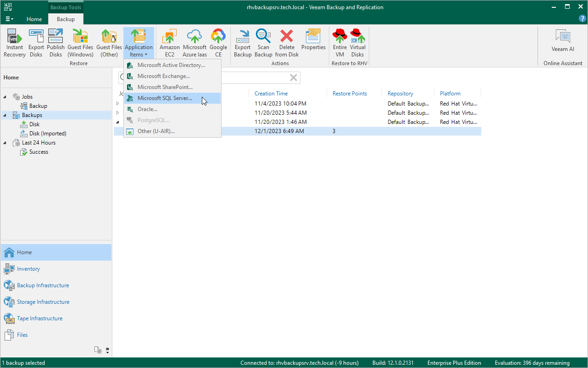Expand navigation pane overflow chevron
Image resolution: width=588 pixels, height=368 pixels.
[107, 350]
